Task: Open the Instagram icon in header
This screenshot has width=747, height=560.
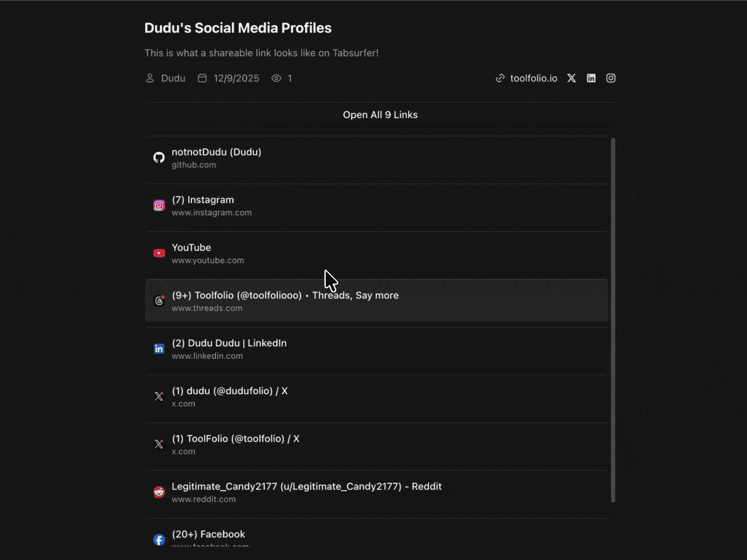Action: [x=611, y=78]
